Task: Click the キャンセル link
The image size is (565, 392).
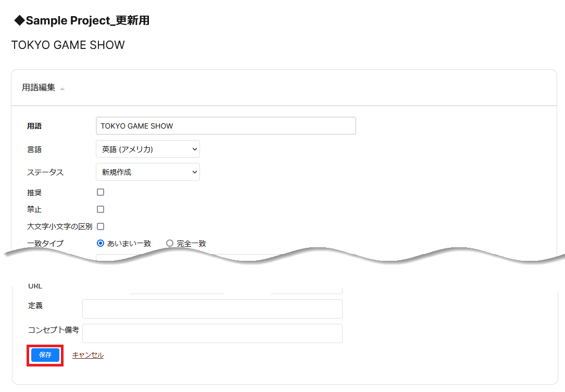Action: pyautogui.click(x=88, y=355)
